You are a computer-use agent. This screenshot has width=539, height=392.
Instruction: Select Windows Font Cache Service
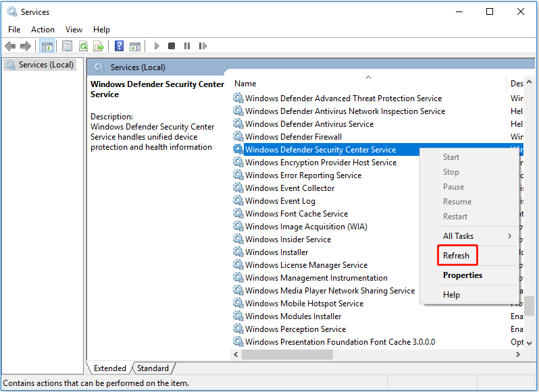(297, 213)
